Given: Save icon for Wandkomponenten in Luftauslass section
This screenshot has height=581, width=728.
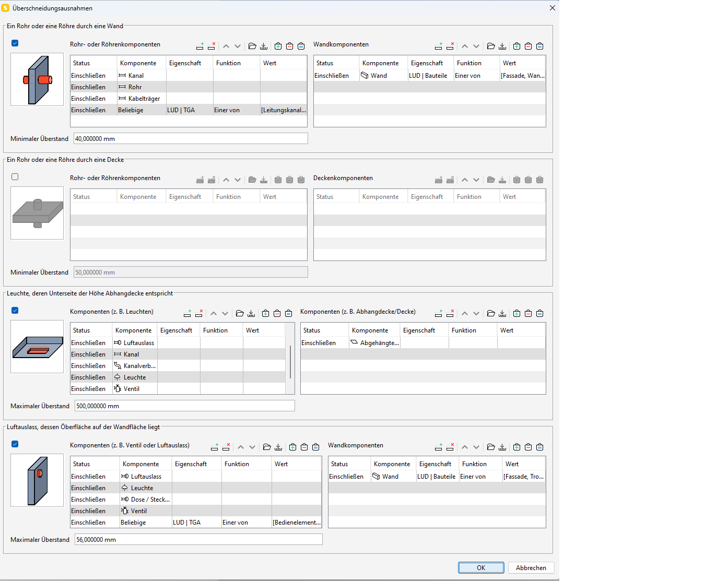Looking at the screenshot, I should pos(502,447).
